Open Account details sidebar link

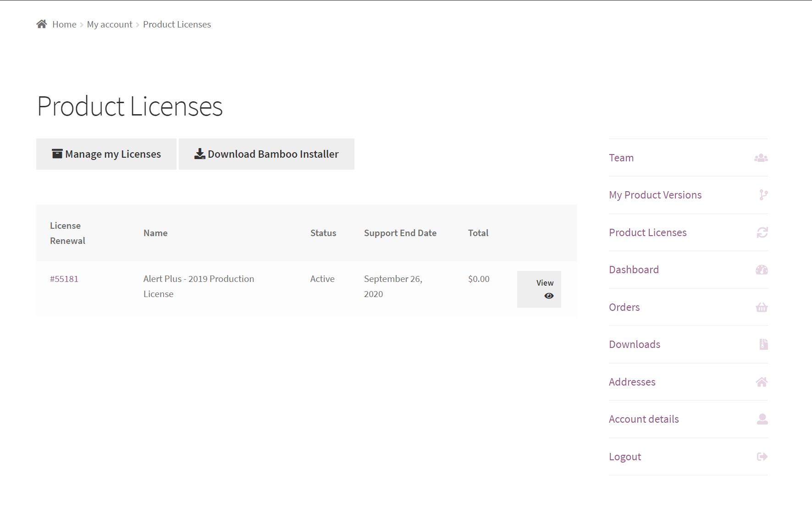click(x=644, y=419)
